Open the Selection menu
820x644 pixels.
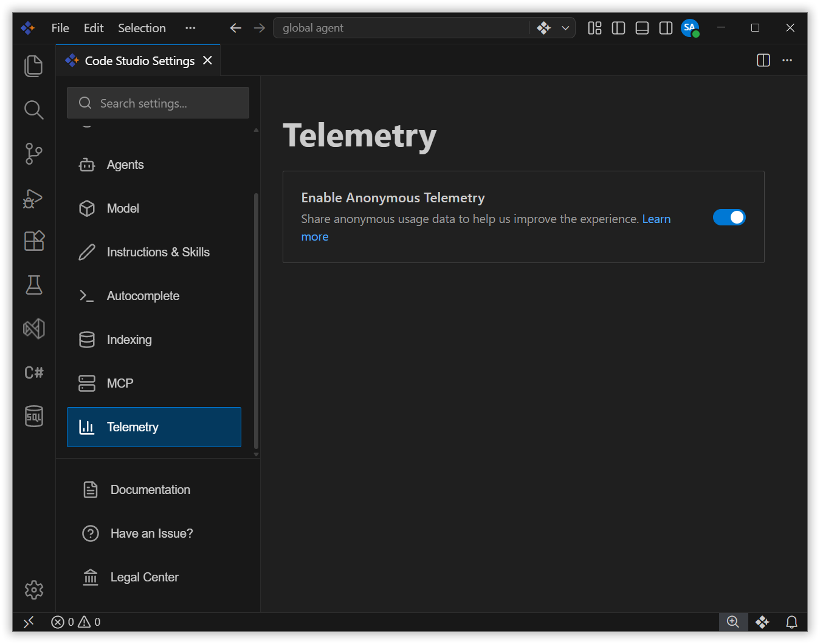pyautogui.click(x=142, y=28)
